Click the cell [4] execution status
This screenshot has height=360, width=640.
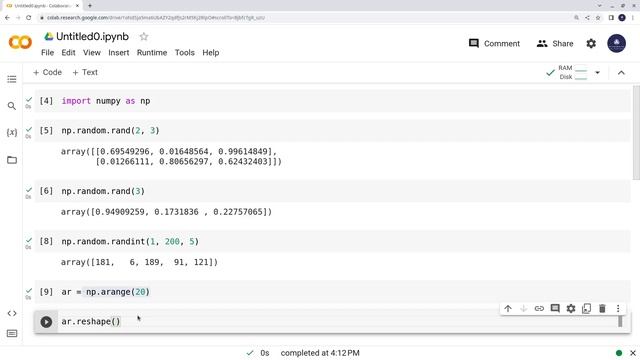coord(28,102)
